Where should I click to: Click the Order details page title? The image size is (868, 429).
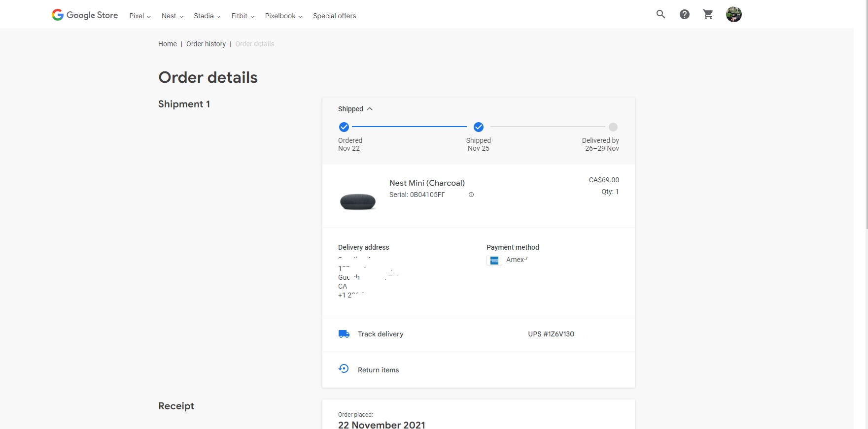pos(208,77)
